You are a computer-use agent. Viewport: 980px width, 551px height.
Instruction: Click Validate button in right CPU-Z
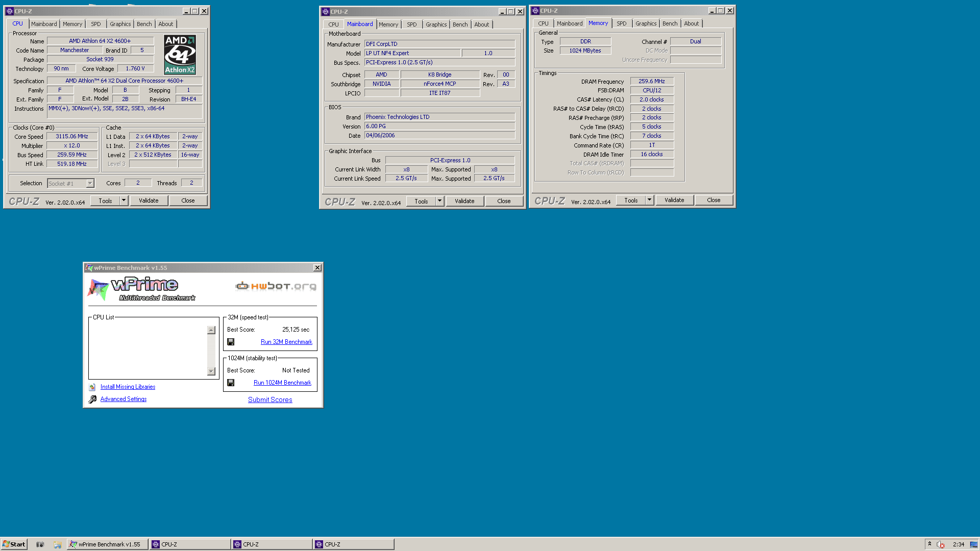point(674,200)
